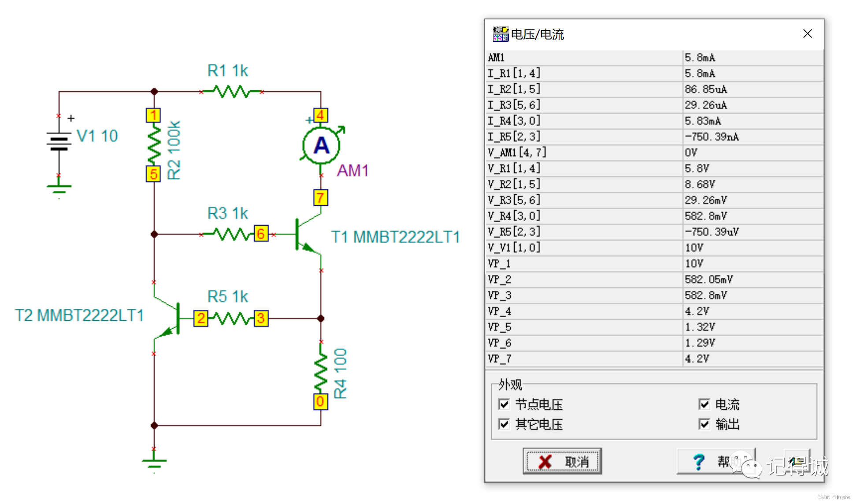Click dialog title bar app icon

[x=500, y=34]
